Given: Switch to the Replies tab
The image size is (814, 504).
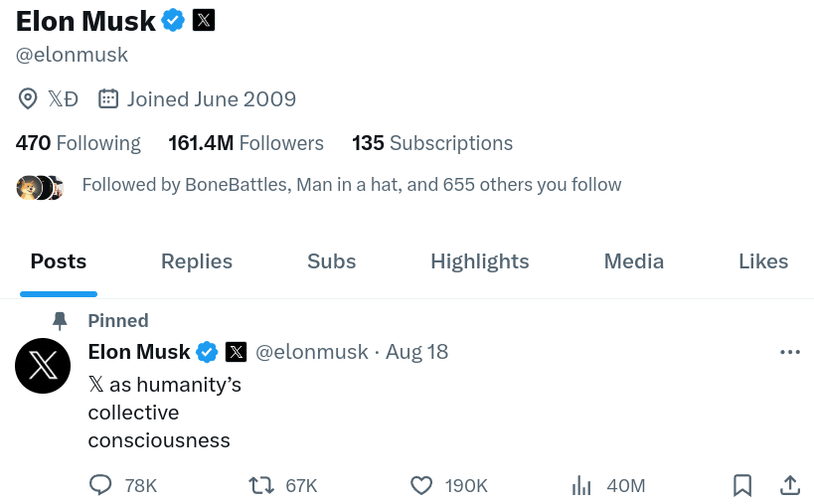Looking at the screenshot, I should (197, 261).
